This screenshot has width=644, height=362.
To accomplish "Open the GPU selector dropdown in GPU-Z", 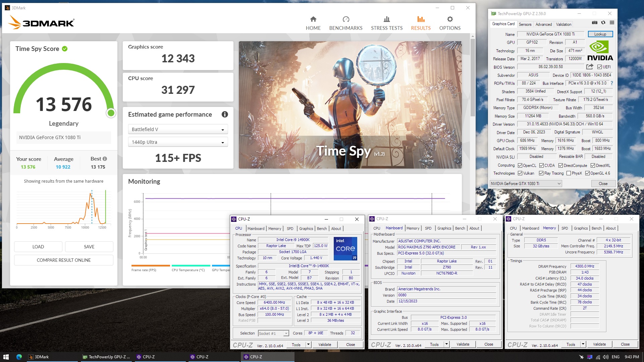I will 526,184.
